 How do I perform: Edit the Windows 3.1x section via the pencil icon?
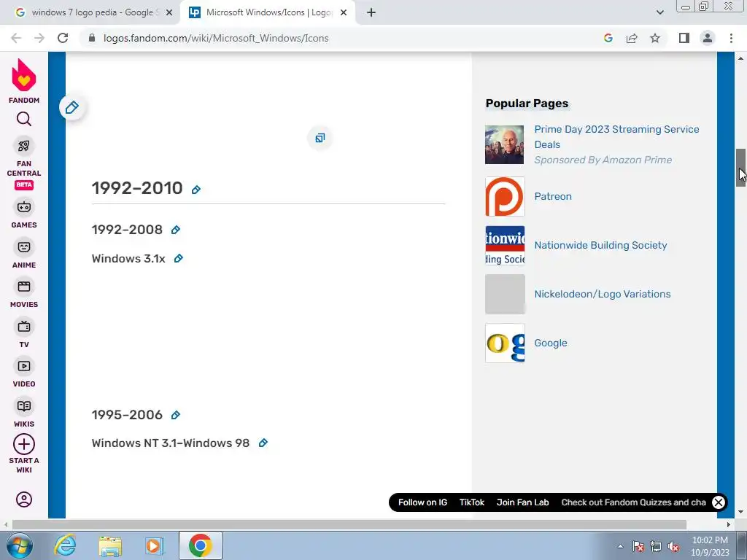(x=179, y=259)
